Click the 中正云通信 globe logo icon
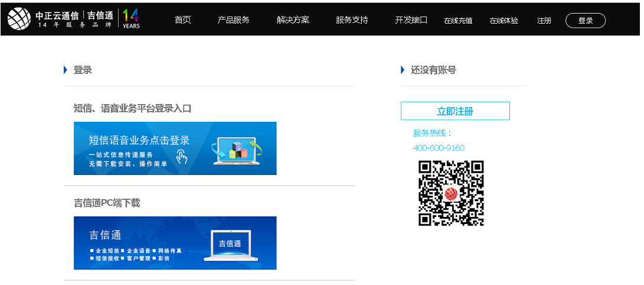Screen dimensions: 644x285 19,20
